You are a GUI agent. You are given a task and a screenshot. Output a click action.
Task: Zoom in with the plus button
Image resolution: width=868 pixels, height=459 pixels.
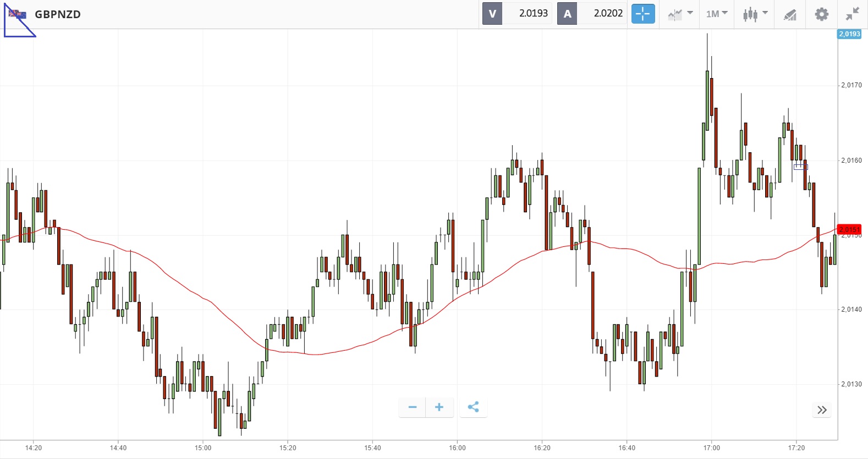pyautogui.click(x=439, y=407)
